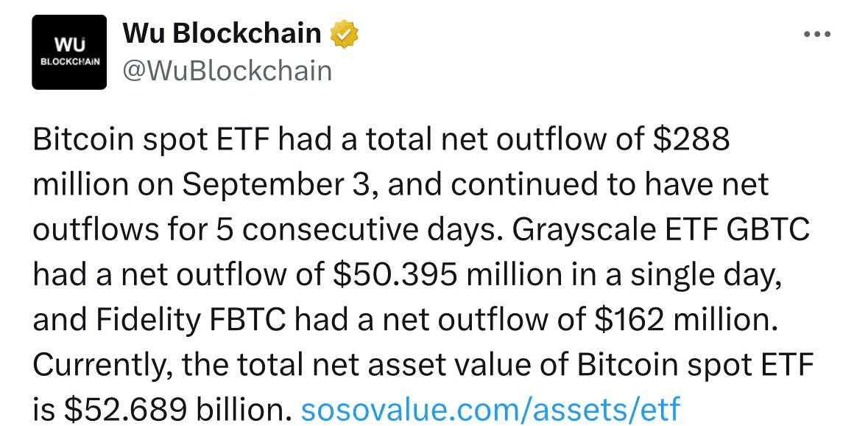
Task: Open the Wu Blockchain profile avatar
Action: point(69,52)
